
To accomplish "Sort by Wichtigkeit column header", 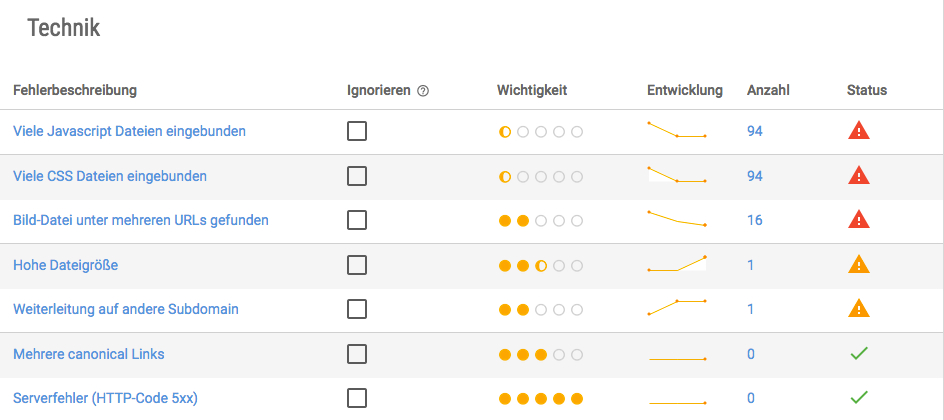I will (x=532, y=90).
